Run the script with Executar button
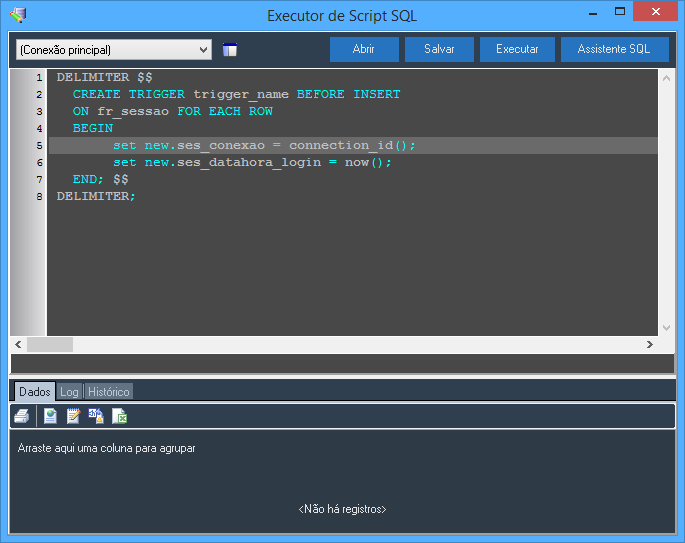This screenshot has width=685, height=543. (517, 49)
